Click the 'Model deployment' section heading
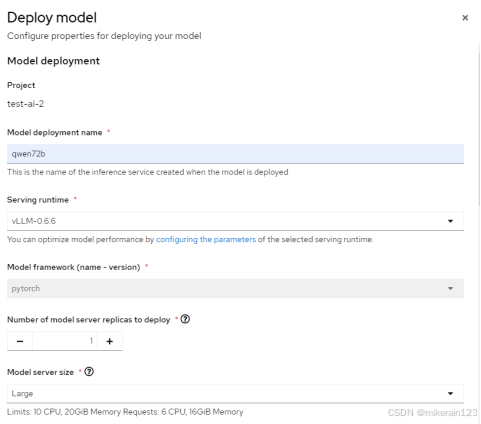Screen dimensions: 481x424 click(53, 61)
